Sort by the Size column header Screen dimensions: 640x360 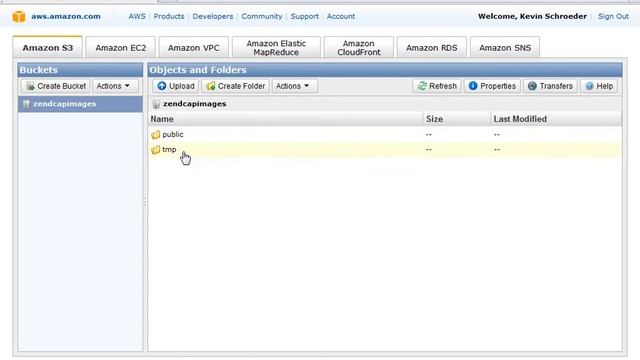coord(456,119)
